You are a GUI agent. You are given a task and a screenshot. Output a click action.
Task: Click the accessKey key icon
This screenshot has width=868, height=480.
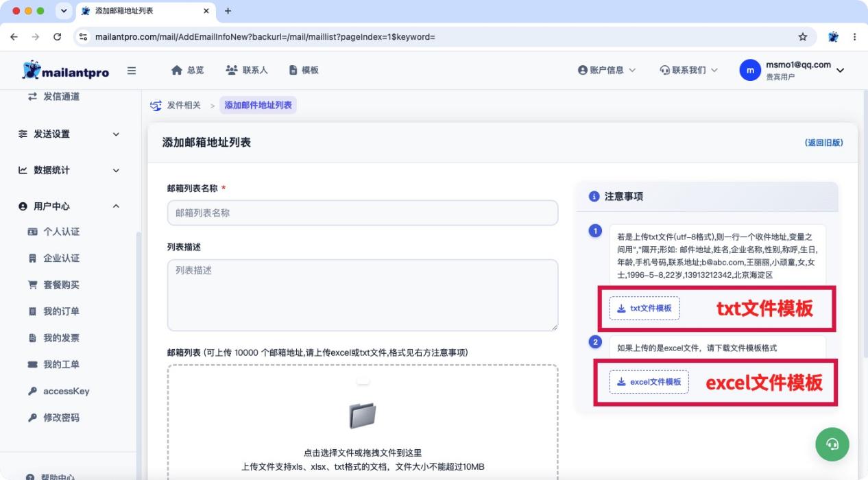[x=32, y=391]
